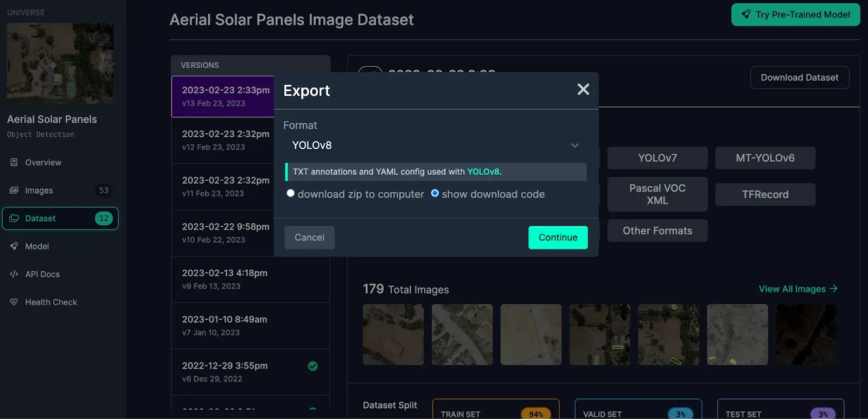Choose the MT-YOLOv6 format button
Viewport: 868px width, 419px height.
[x=765, y=158]
